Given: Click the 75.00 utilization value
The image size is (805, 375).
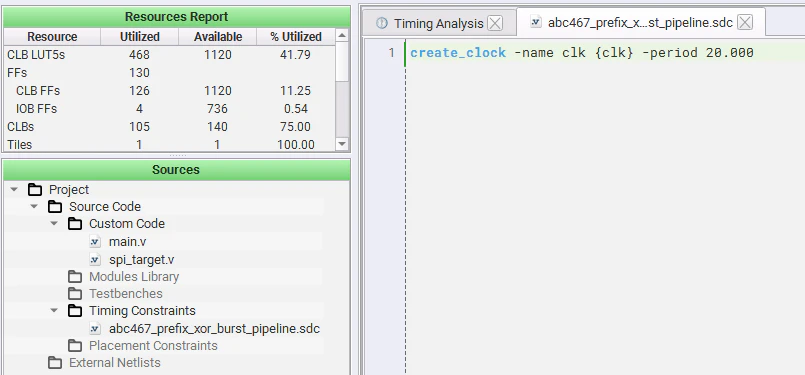Looking at the screenshot, I should pyautogui.click(x=296, y=127).
